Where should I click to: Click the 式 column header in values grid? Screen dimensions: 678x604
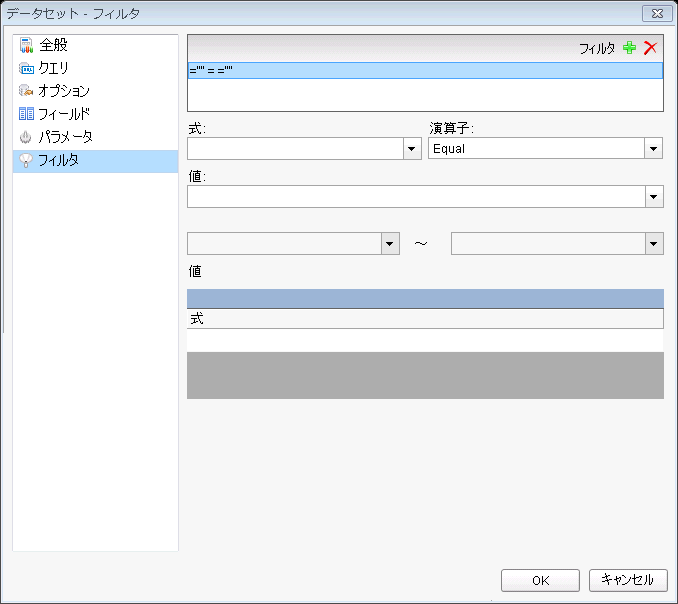[424, 319]
